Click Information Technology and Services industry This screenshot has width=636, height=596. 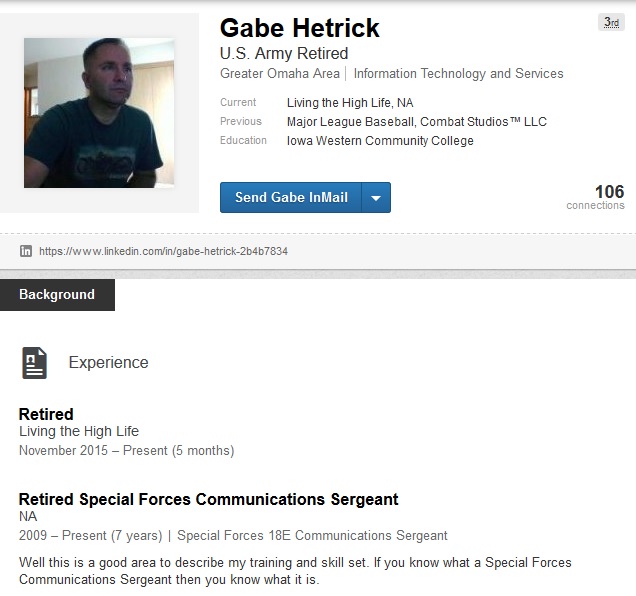[458, 73]
